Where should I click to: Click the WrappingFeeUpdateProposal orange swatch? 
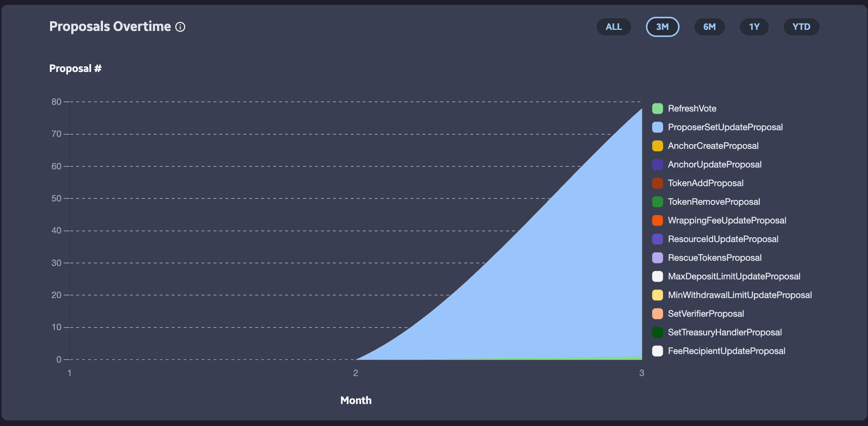point(658,220)
